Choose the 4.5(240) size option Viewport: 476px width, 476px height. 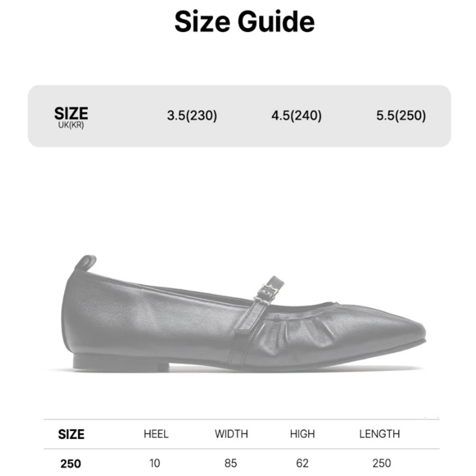coord(297,115)
